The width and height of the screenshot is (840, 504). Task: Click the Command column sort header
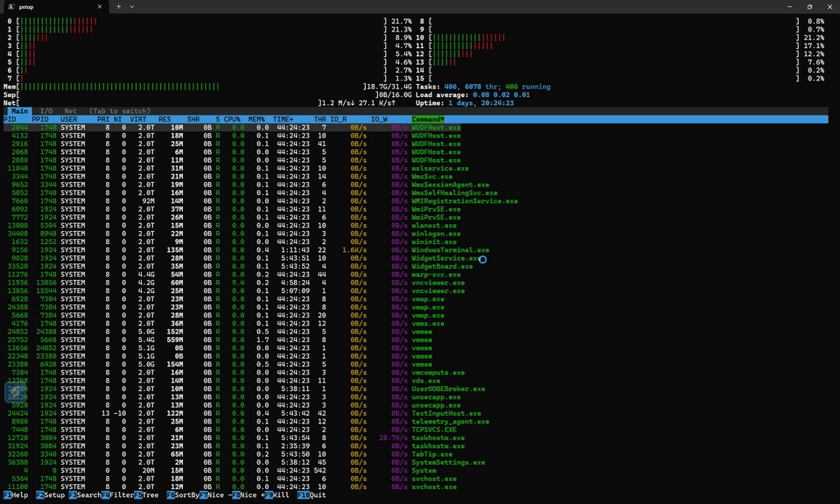(429, 119)
